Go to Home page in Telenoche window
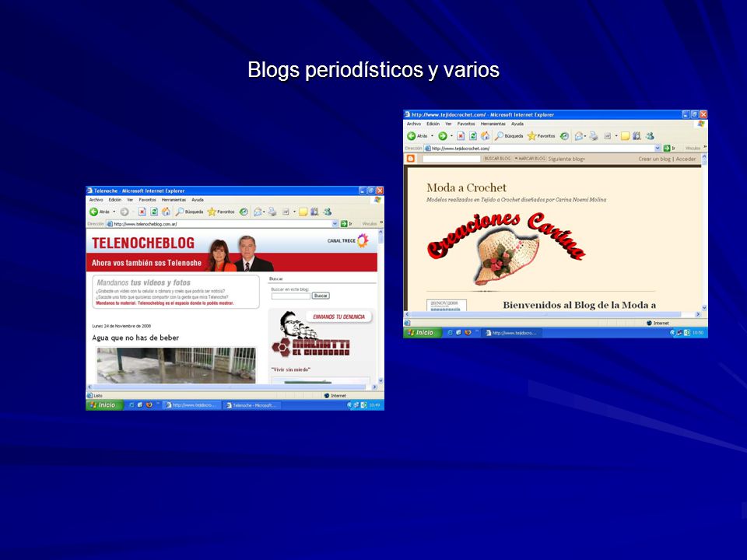 [166, 212]
